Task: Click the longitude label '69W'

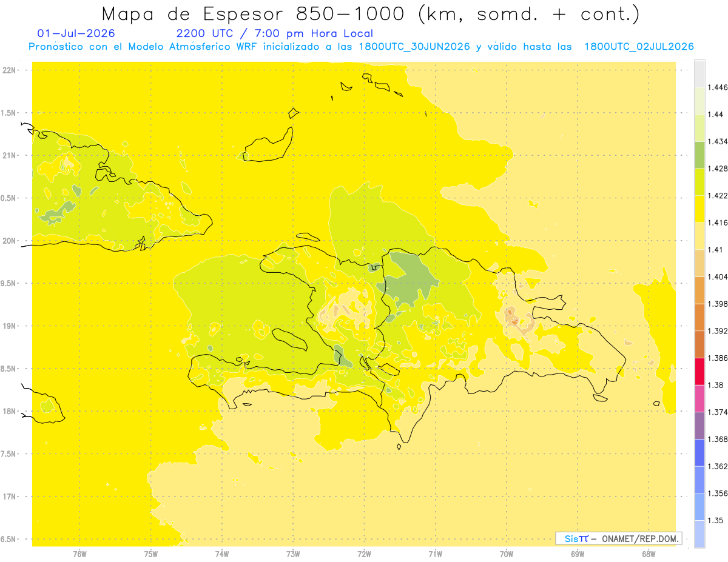Action: tap(578, 554)
